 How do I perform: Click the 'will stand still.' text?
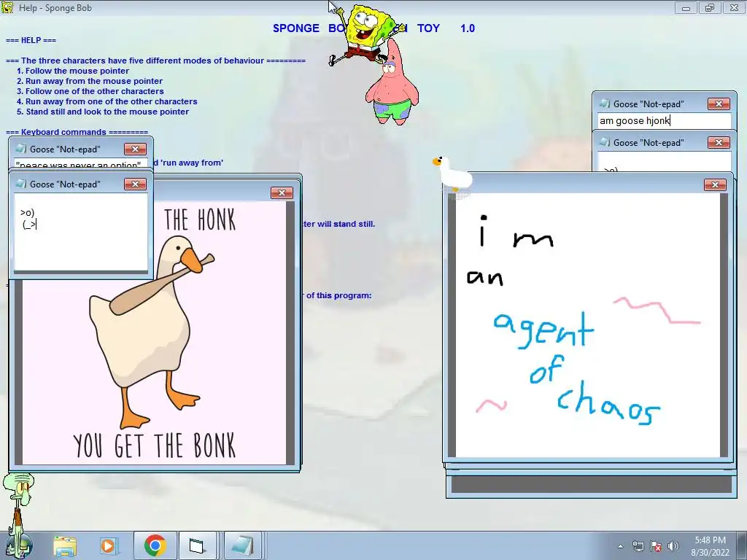tap(347, 224)
